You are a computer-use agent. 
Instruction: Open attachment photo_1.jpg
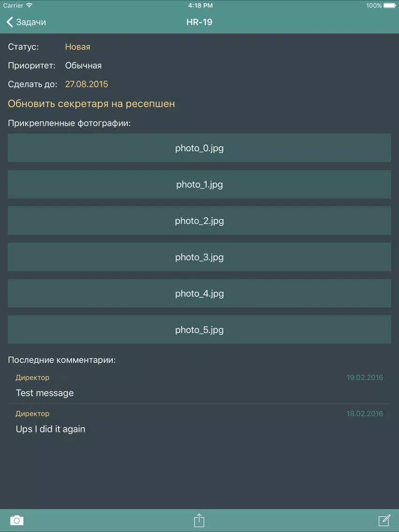(199, 184)
